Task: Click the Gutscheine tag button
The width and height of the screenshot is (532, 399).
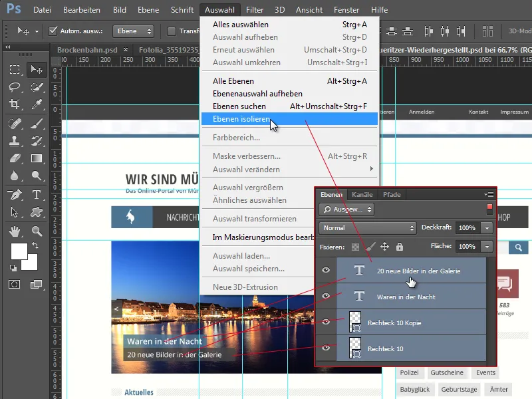Action: [x=447, y=372]
